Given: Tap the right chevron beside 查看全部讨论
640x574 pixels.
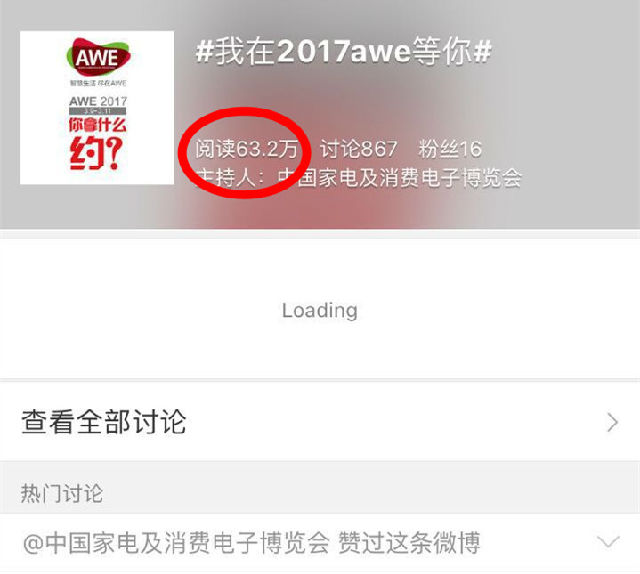Looking at the screenshot, I should click(x=612, y=422).
